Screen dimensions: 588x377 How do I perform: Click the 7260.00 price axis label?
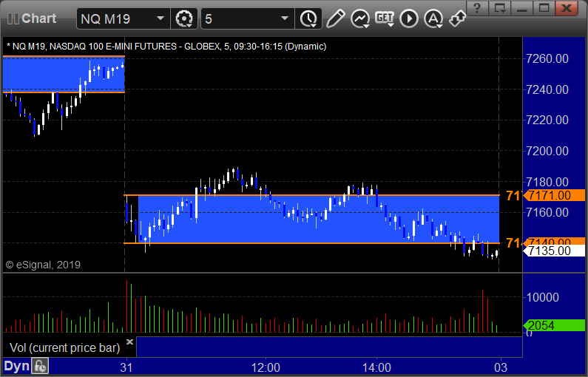547,59
